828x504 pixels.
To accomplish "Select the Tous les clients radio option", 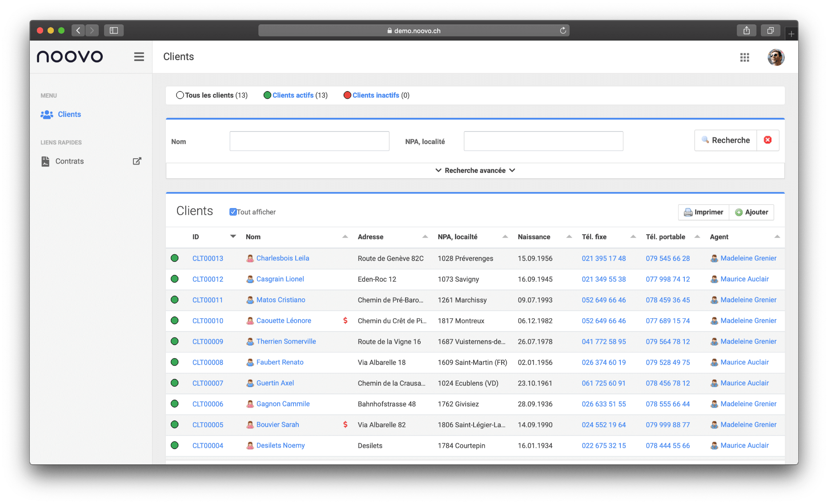I will click(180, 95).
